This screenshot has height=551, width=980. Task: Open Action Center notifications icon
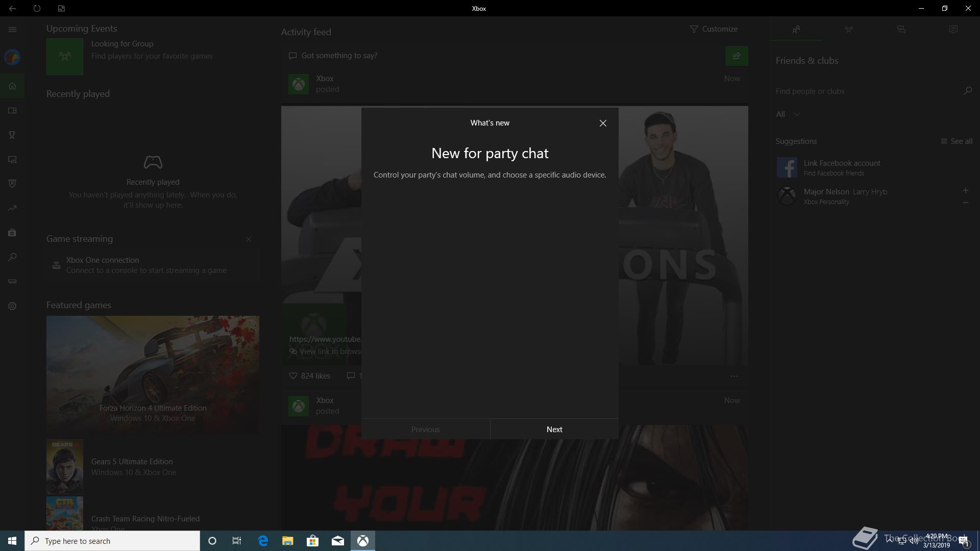964,541
